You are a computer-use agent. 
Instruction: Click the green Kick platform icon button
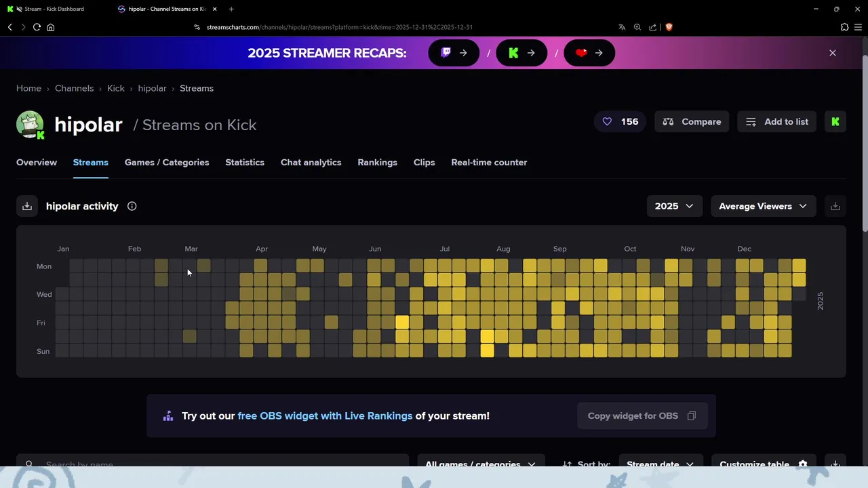[835, 122]
